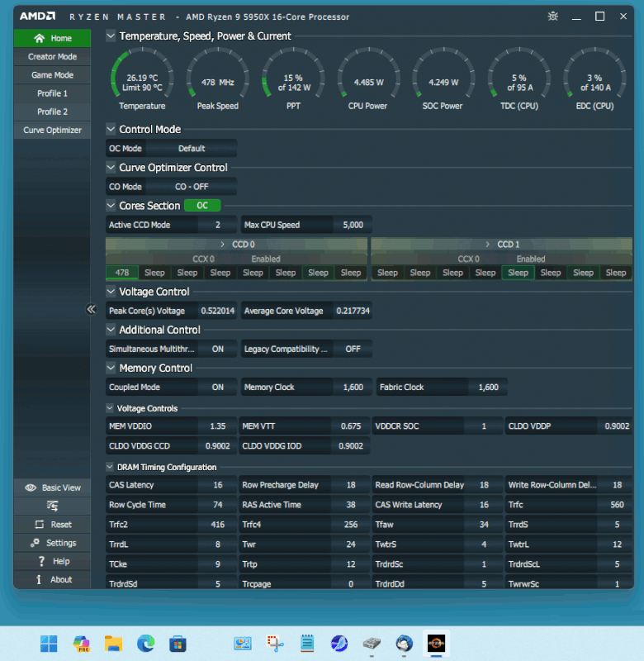Select the Profile 2 tab
The image size is (644, 661).
click(52, 112)
